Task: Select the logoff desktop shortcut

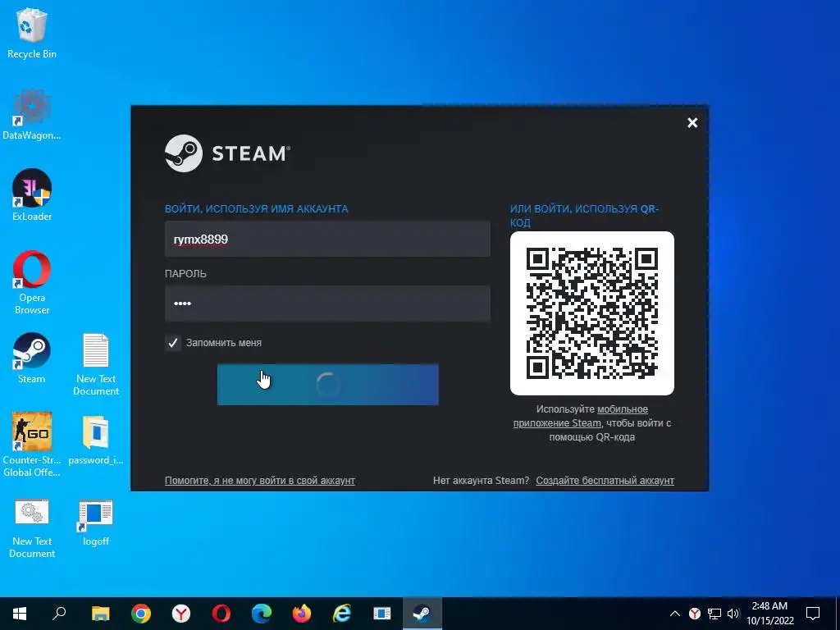Action: tap(96, 523)
